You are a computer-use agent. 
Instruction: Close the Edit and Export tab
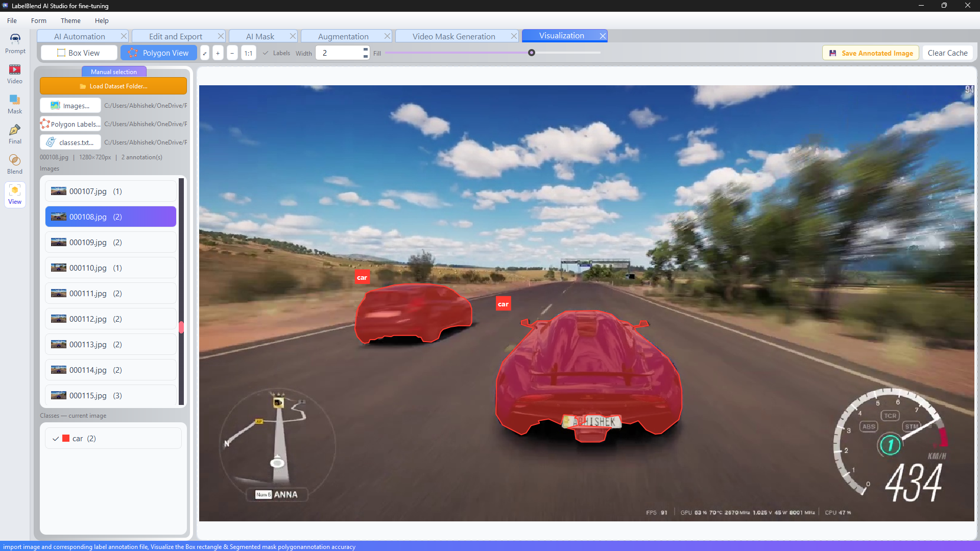[x=221, y=36]
